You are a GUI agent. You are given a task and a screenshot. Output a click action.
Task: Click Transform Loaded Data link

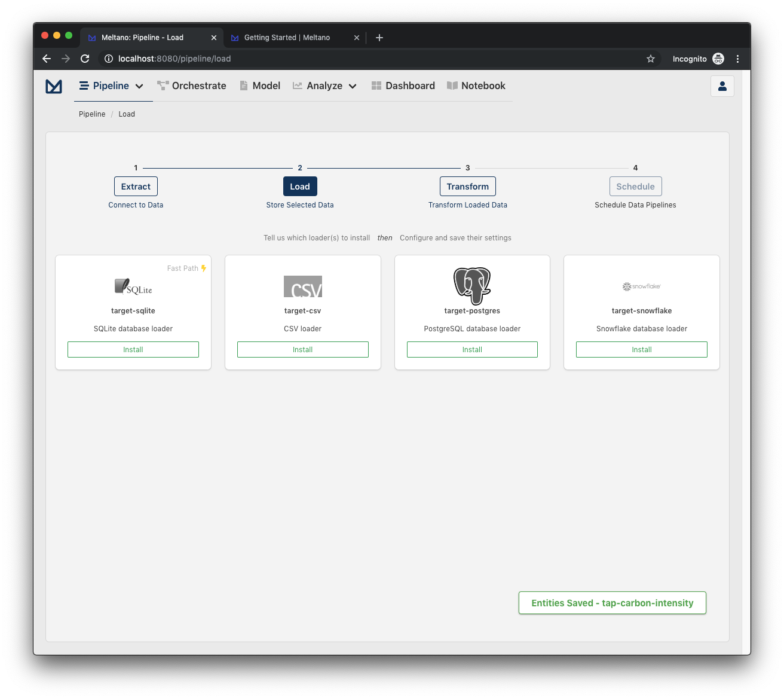coord(468,205)
